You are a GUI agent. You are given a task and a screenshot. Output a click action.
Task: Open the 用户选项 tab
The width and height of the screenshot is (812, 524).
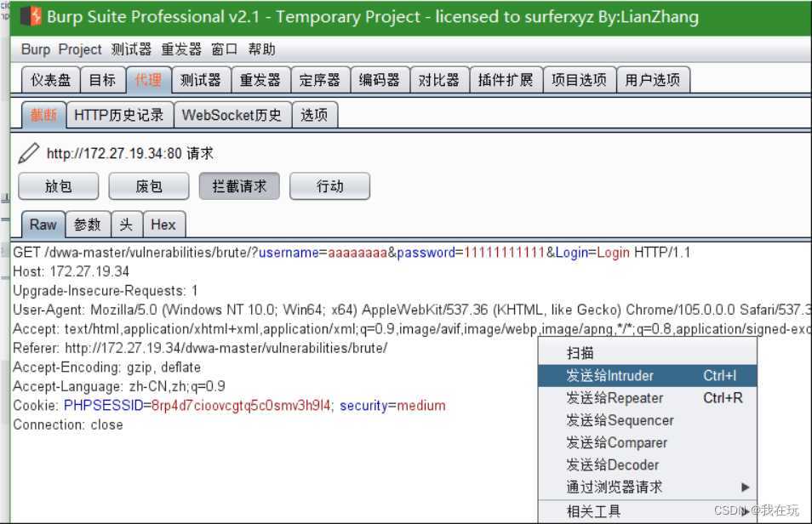pos(653,80)
